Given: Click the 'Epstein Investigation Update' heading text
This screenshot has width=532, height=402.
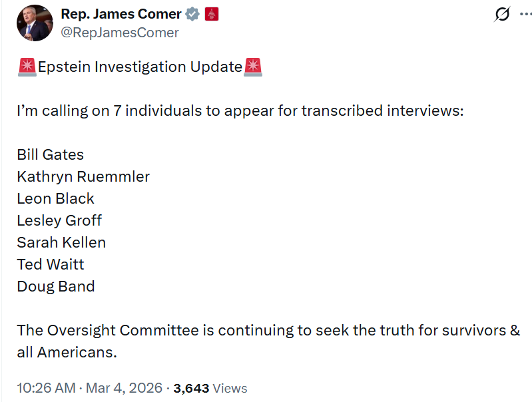Looking at the screenshot, I should [140, 67].
